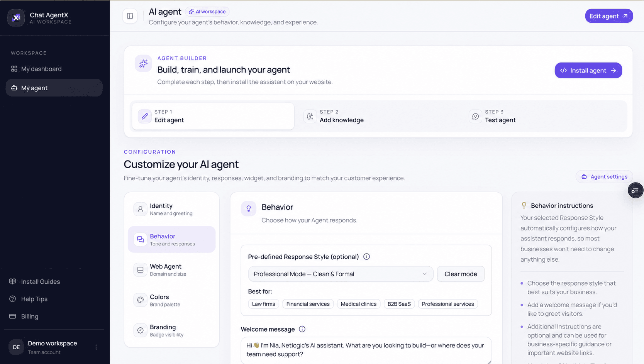Click the Behavior lightbulb header icon
Image resolution: width=644 pixels, height=364 pixels.
249,208
